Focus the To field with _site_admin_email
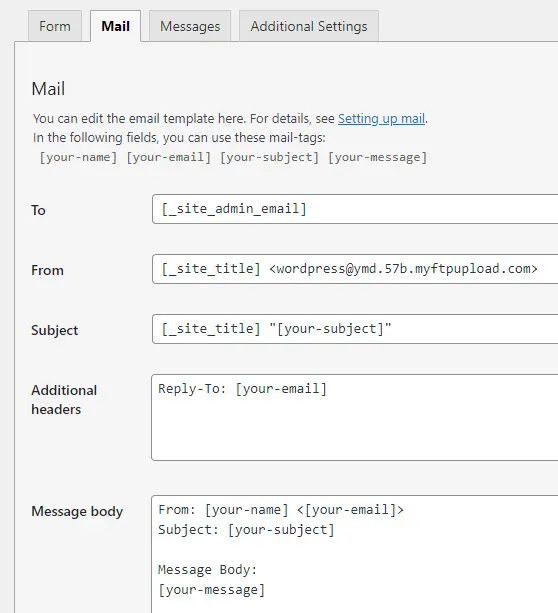This screenshot has width=558, height=613. pyautogui.click(x=355, y=209)
